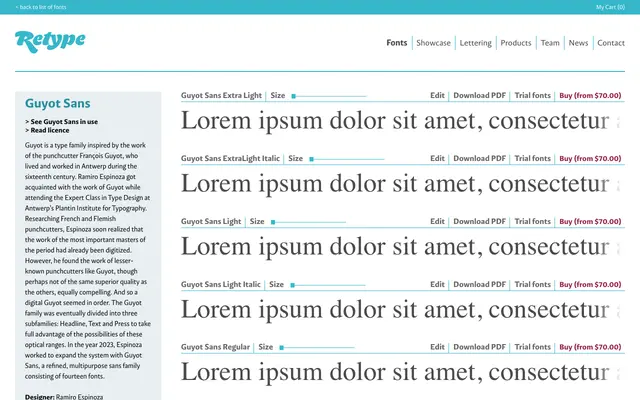Image resolution: width=640 pixels, height=400 pixels.
Task: Download PDF for Guyot Sans Light Italic
Action: click(480, 284)
